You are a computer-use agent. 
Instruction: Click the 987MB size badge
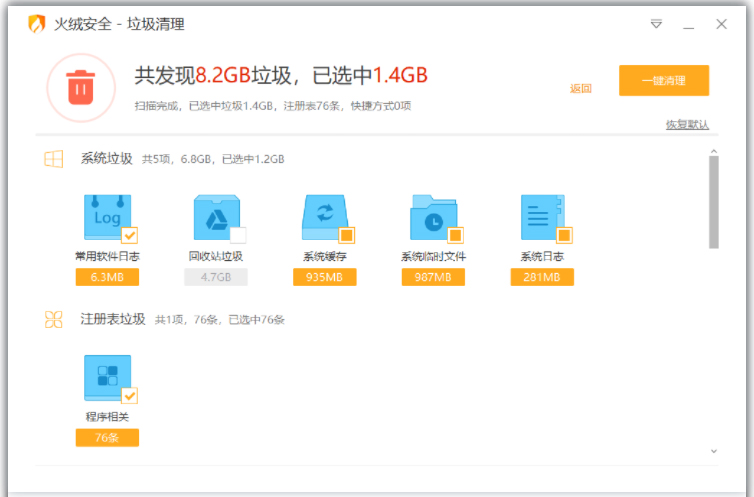pyautogui.click(x=433, y=277)
